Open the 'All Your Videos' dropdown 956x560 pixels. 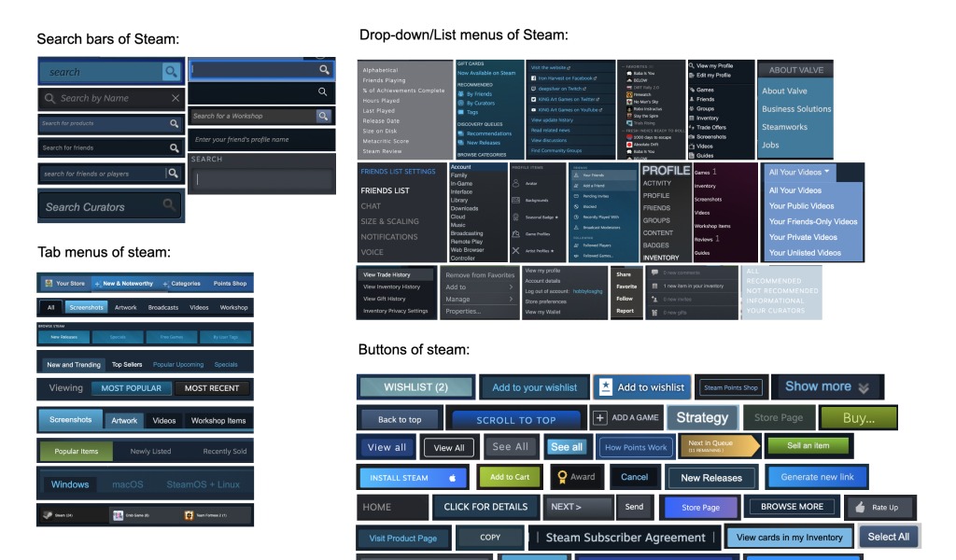tap(800, 173)
